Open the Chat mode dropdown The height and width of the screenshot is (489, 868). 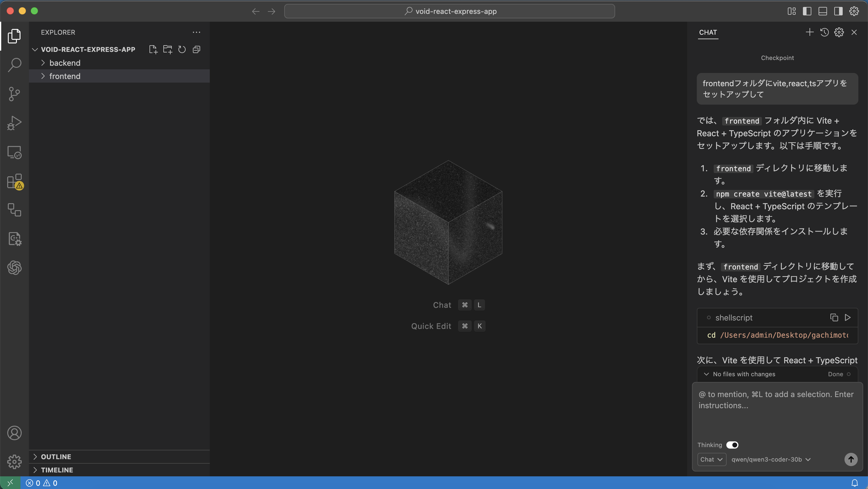coord(711,459)
